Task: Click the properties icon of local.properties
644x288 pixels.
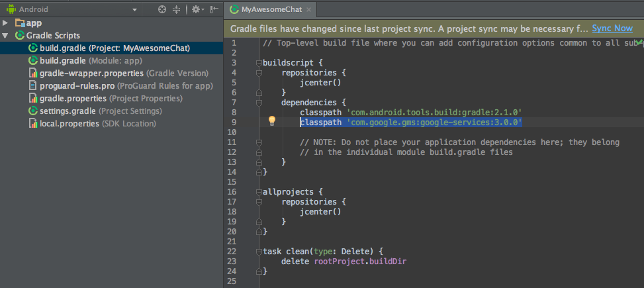Action: tap(33, 124)
